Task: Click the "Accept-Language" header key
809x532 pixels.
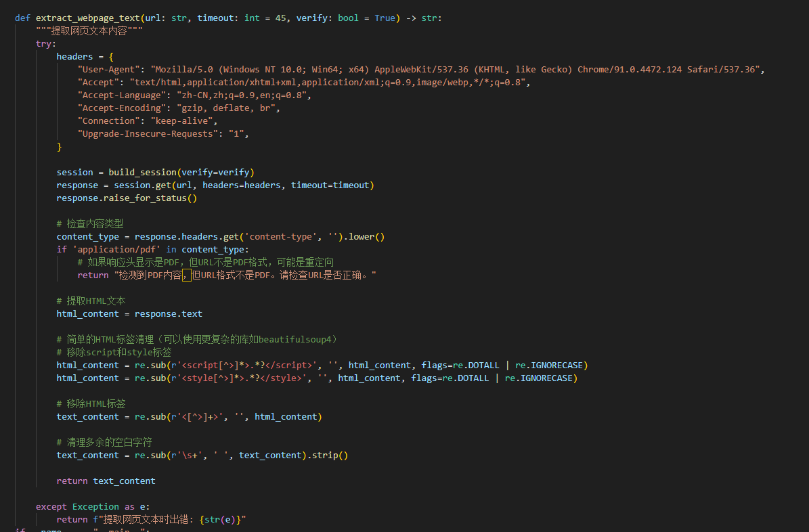Action: [x=121, y=95]
